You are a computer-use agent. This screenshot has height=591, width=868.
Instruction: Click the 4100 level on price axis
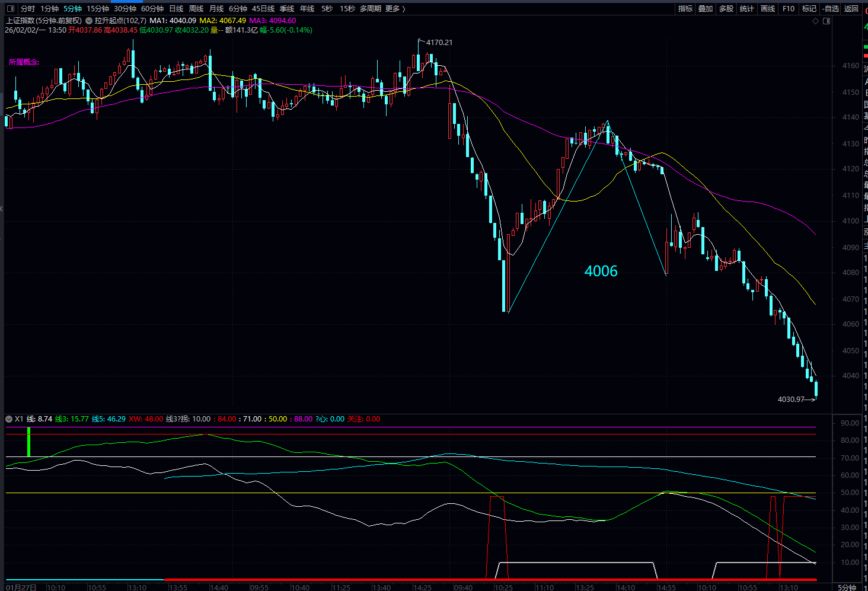click(x=851, y=221)
